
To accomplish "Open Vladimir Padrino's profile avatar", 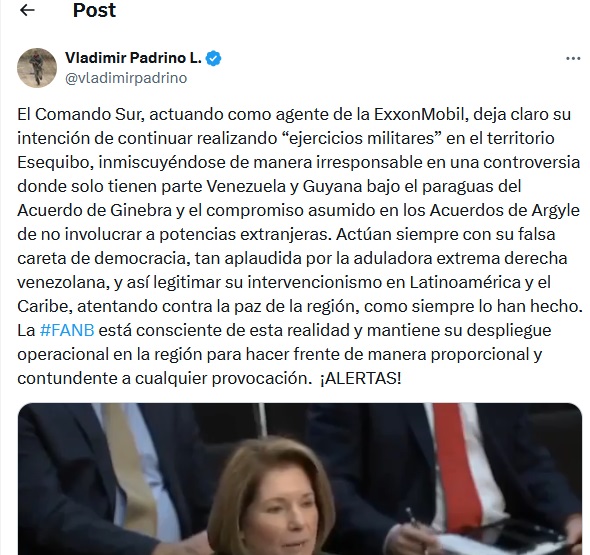I will tap(37, 68).
